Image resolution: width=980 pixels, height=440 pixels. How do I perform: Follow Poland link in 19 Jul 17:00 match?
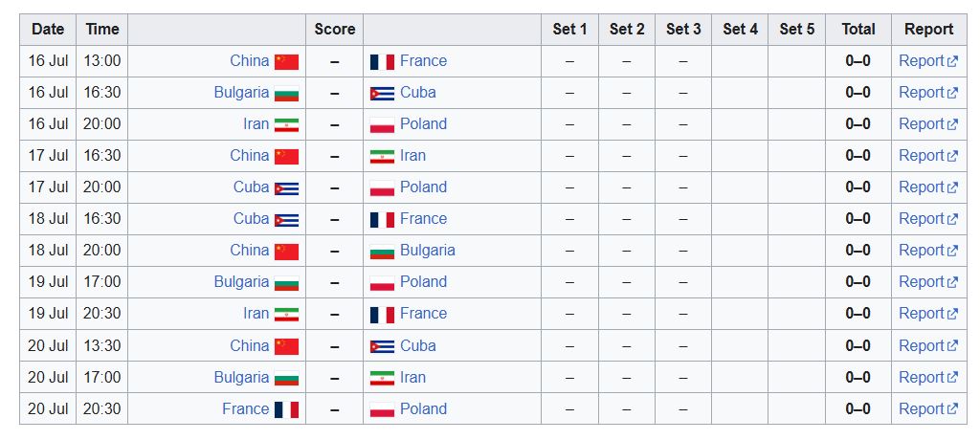click(x=423, y=282)
